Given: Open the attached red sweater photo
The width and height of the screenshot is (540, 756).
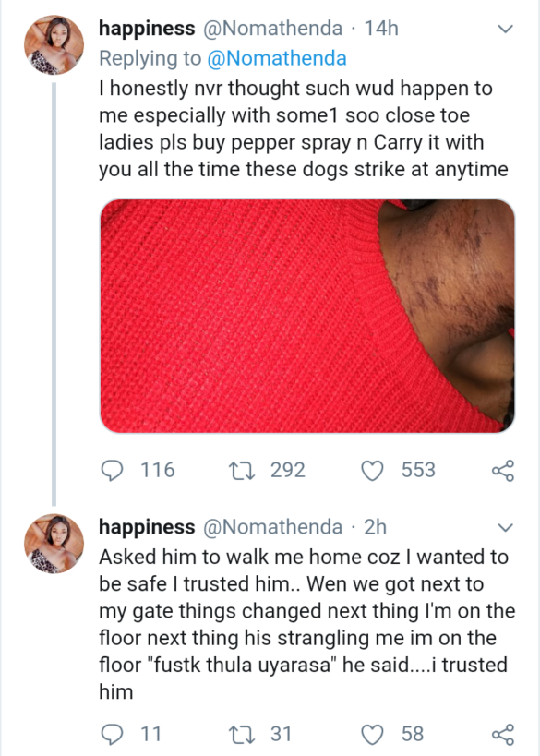Looking at the screenshot, I should pos(307,316).
